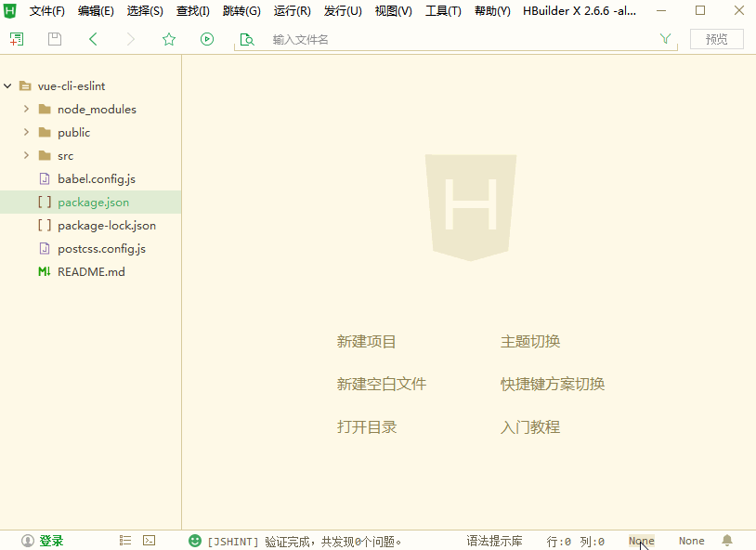Select the node_modules folder name
The height and width of the screenshot is (550, 756).
pos(97,110)
